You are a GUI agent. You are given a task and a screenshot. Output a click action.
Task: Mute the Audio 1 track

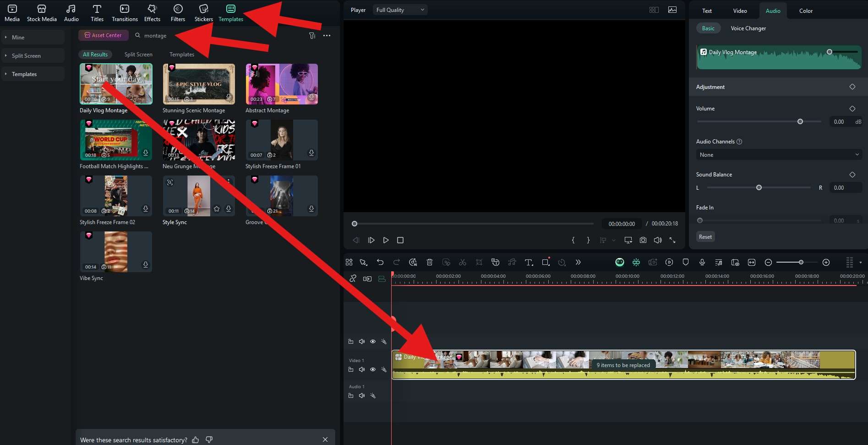[x=362, y=396]
